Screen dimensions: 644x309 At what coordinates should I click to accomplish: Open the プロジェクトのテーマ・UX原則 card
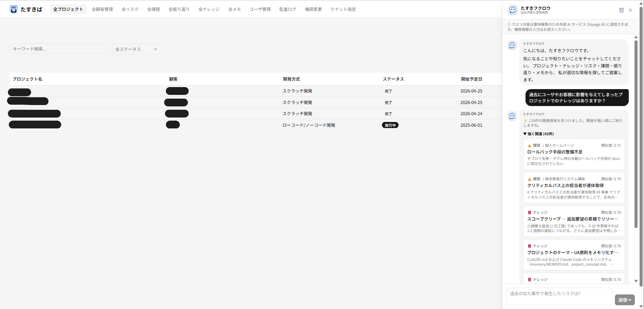[574, 255]
